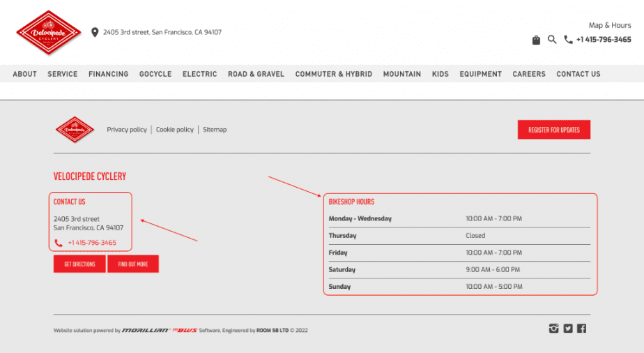Click the Map & Hours link
This screenshot has height=353, width=644.
click(x=609, y=25)
